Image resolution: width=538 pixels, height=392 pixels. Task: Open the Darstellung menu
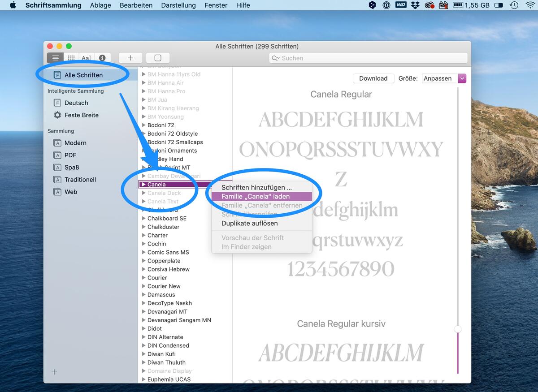[178, 5]
